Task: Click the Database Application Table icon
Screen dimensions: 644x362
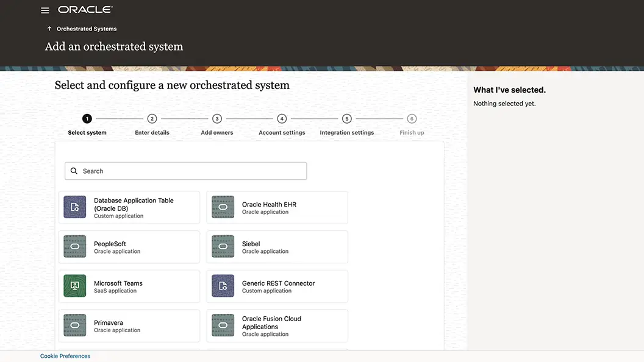Action: point(75,207)
